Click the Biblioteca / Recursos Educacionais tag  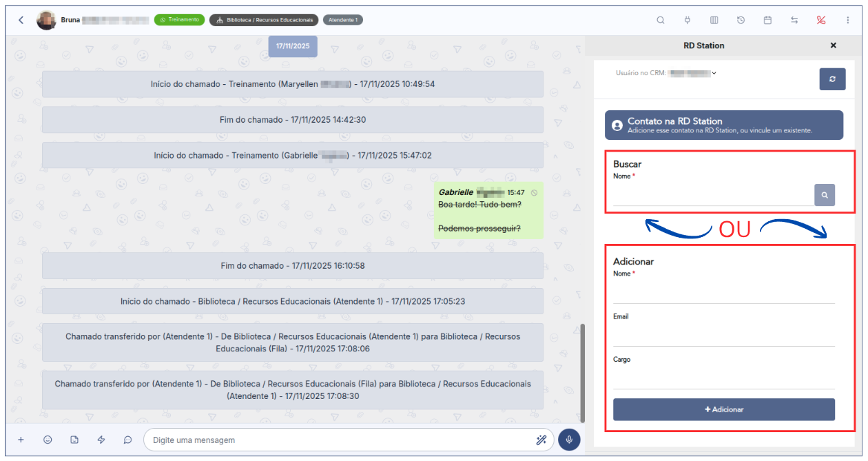tap(265, 20)
